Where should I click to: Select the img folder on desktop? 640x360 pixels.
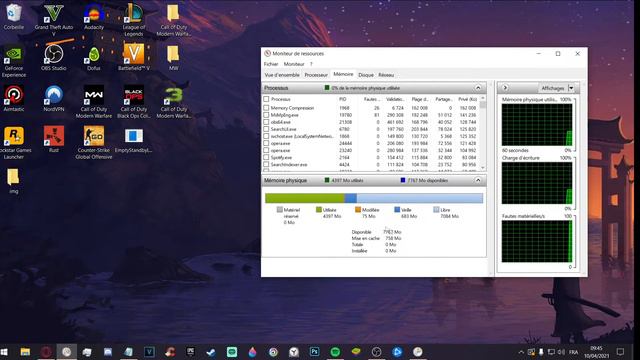coord(13,180)
